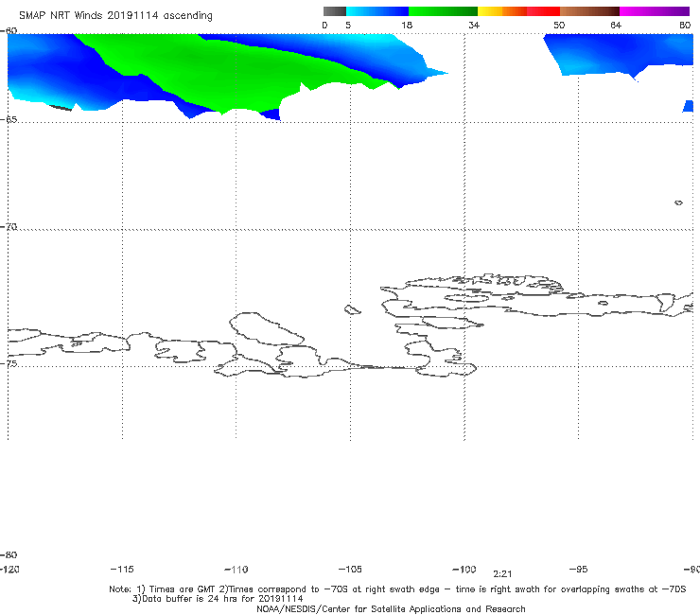
Task: Click the '3)Data buffer is 24 hrs' note
Action: tap(218, 599)
